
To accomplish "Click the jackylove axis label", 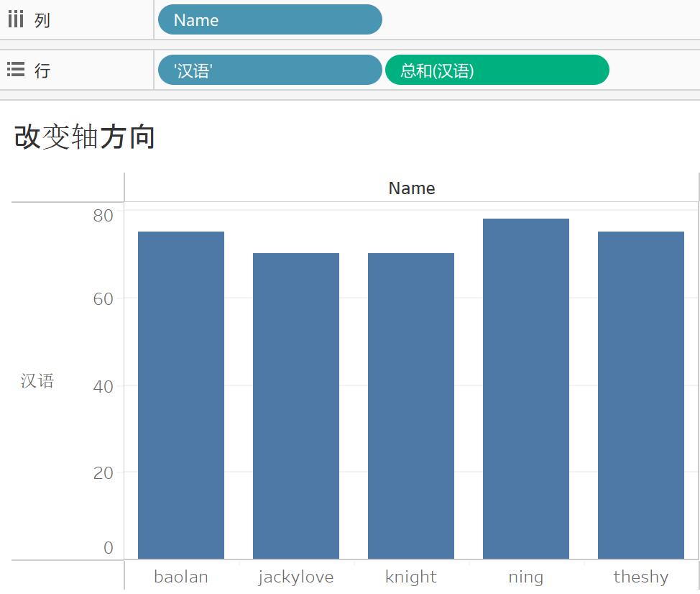I will (x=296, y=577).
